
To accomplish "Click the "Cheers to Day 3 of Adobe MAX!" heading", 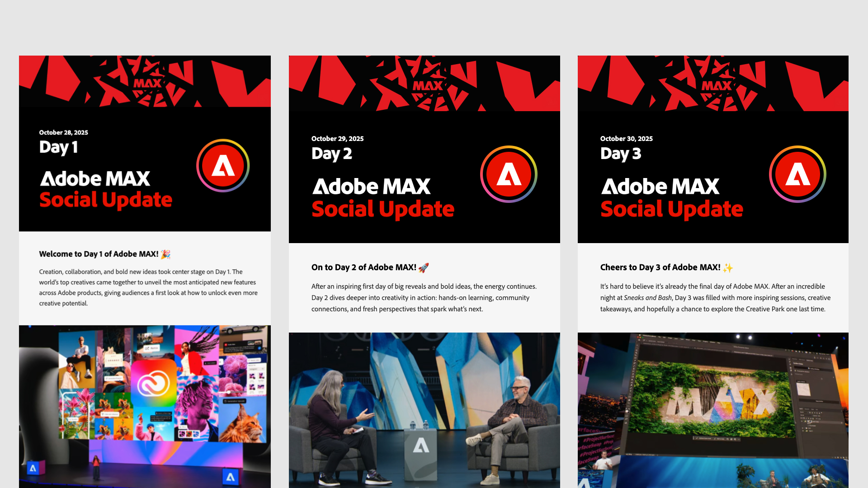I will tap(660, 267).
